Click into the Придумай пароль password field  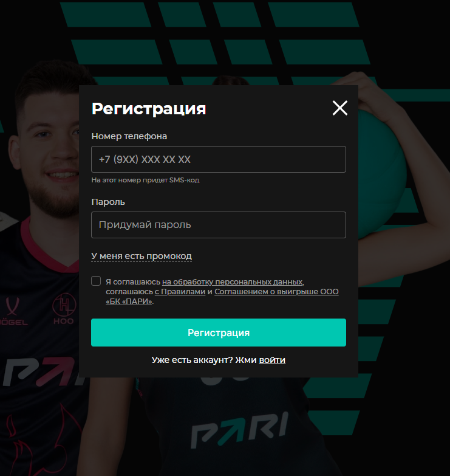pos(219,225)
